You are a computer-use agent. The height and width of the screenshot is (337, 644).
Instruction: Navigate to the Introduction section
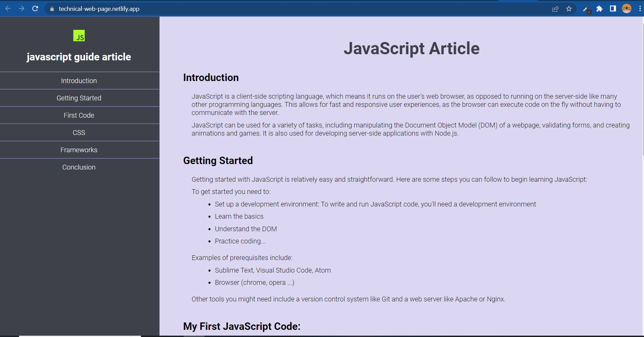[x=79, y=81]
